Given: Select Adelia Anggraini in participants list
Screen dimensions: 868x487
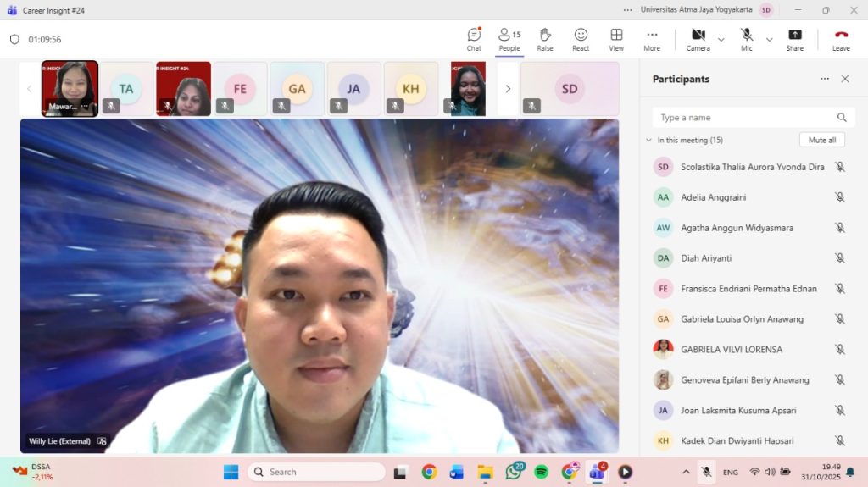Looking at the screenshot, I should tap(713, 197).
